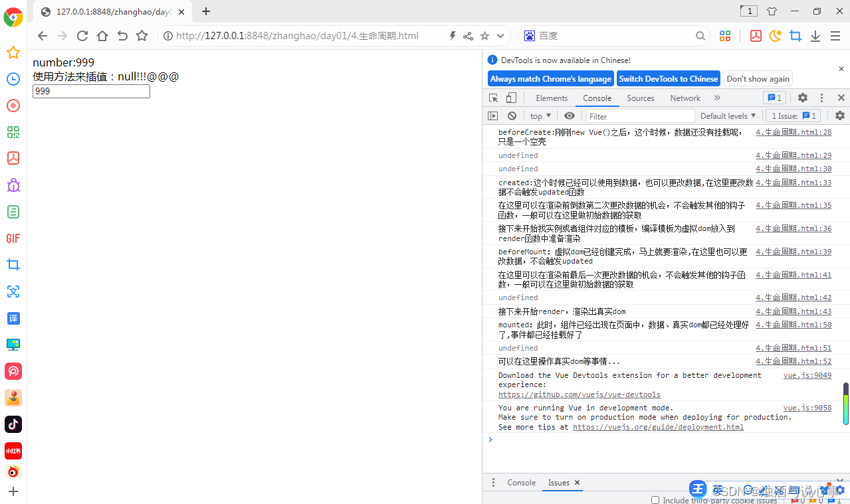Clear the console messages
Screen dimensions: 850x504
(x=512, y=116)
